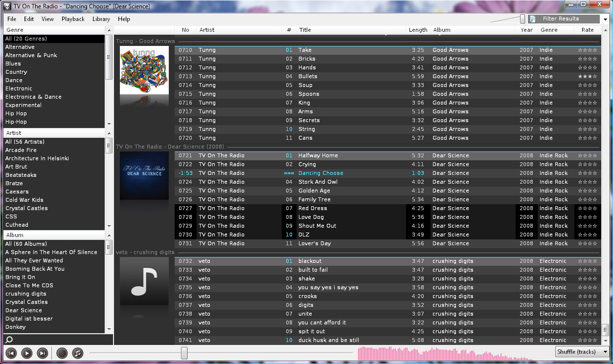
Task: Click the Previous track button
Action: (x=11, y=353)
